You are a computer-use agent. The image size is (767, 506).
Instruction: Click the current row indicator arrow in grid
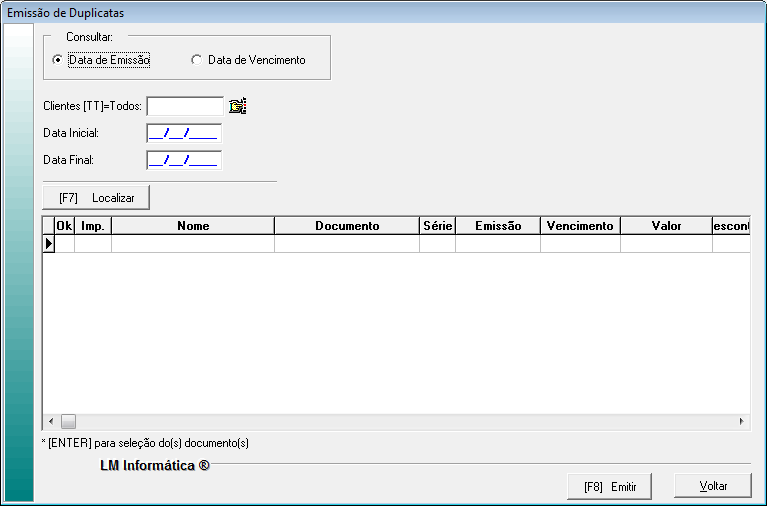(x=48, y=243)
